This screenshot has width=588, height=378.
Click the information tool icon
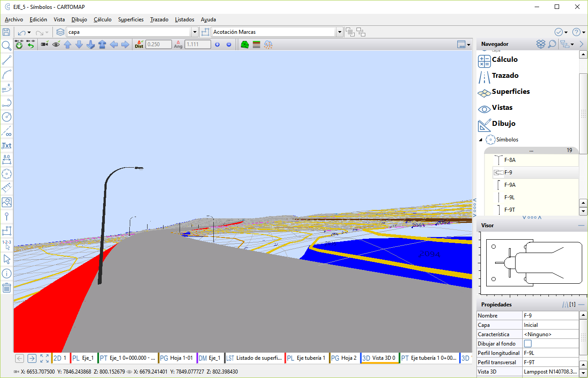point(6,273)
